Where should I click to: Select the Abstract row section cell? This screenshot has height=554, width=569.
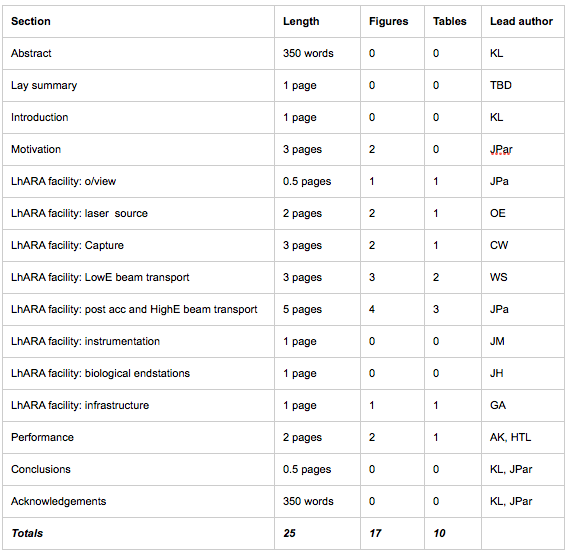tap(138, 53)
